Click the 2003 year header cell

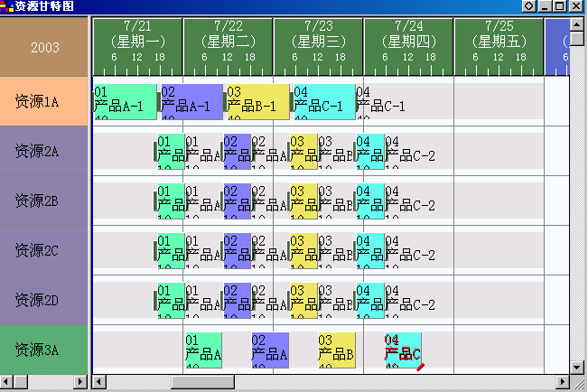(44, 47)
